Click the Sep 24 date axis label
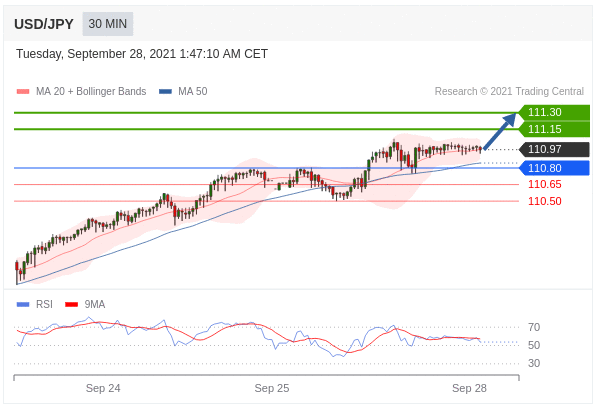The height and width of the screenshot is (407, 595). click(x=103, y=388)
